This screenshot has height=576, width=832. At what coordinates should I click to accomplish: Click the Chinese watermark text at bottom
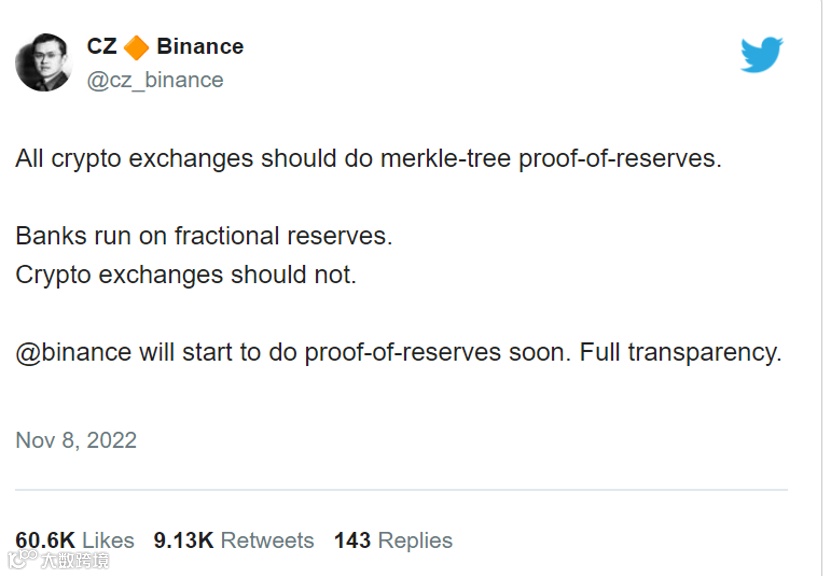73,562
